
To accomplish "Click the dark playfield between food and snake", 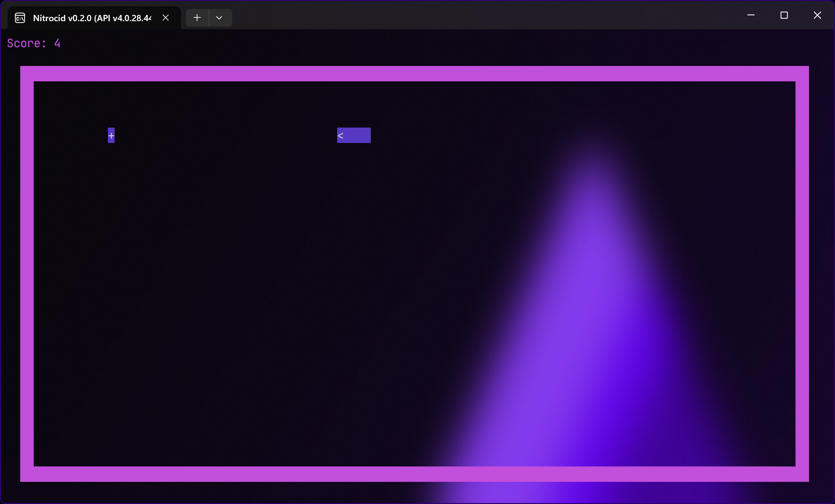I will click(224, 136).
